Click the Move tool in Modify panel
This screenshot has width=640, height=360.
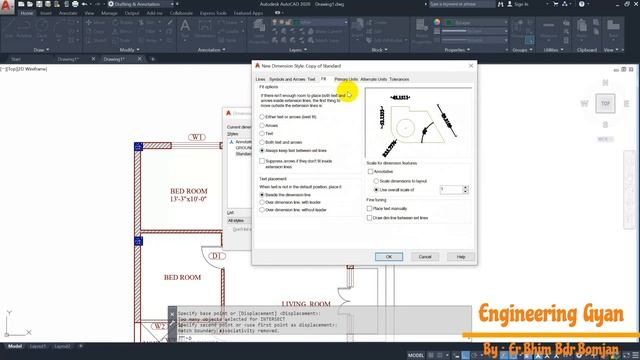(96, 22)
